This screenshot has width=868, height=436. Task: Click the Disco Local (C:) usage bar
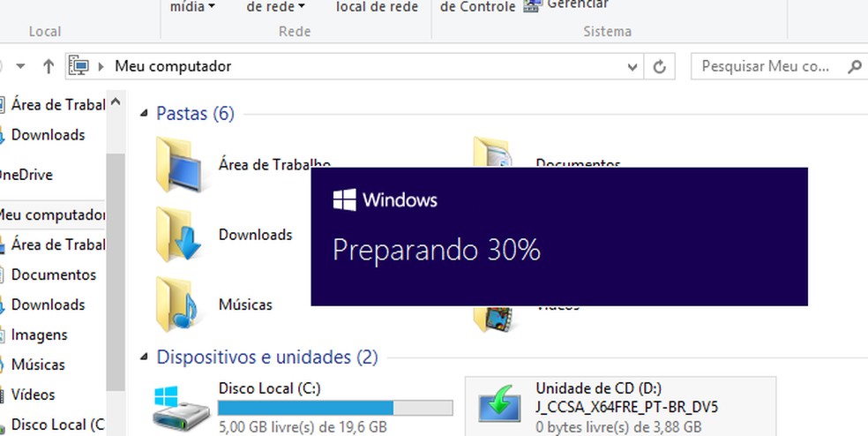(x=335, y=409)
